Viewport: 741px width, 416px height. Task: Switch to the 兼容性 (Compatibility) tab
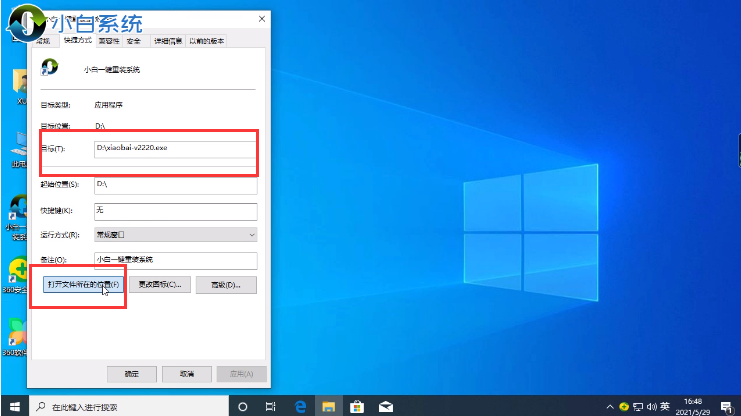(107, 41)
